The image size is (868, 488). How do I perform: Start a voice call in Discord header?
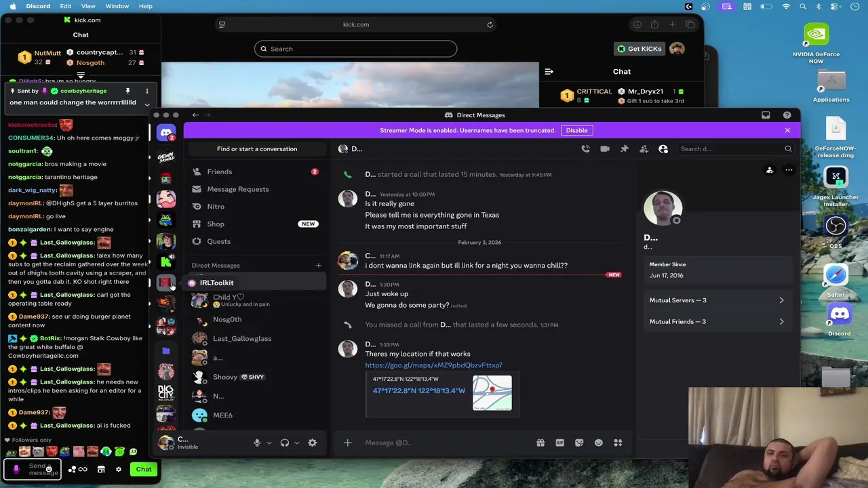pos(586,149)
